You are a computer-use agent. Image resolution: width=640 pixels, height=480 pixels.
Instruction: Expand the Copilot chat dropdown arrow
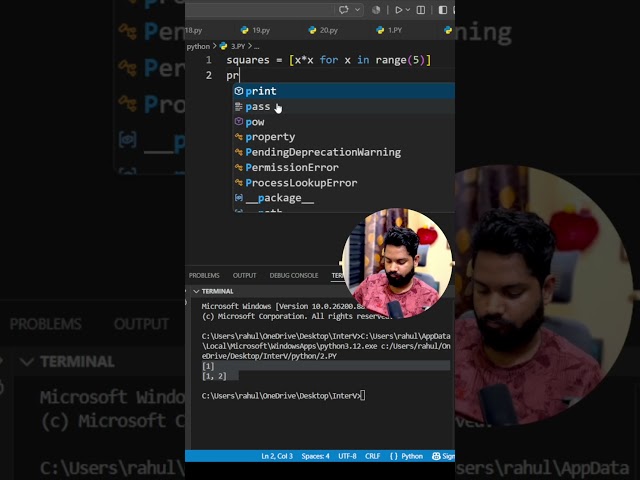(358, 10)
